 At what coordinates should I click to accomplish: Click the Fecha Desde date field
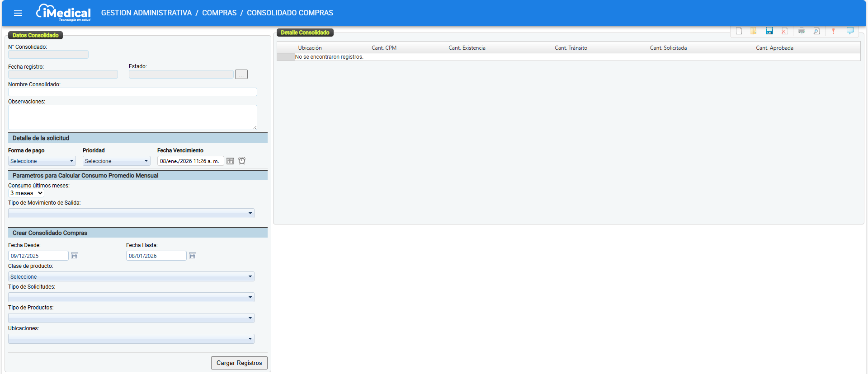(x=38, y=256)
